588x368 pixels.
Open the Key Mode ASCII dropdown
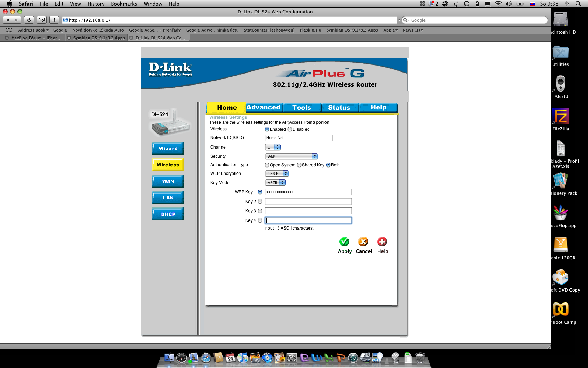[x=275, y=183]
